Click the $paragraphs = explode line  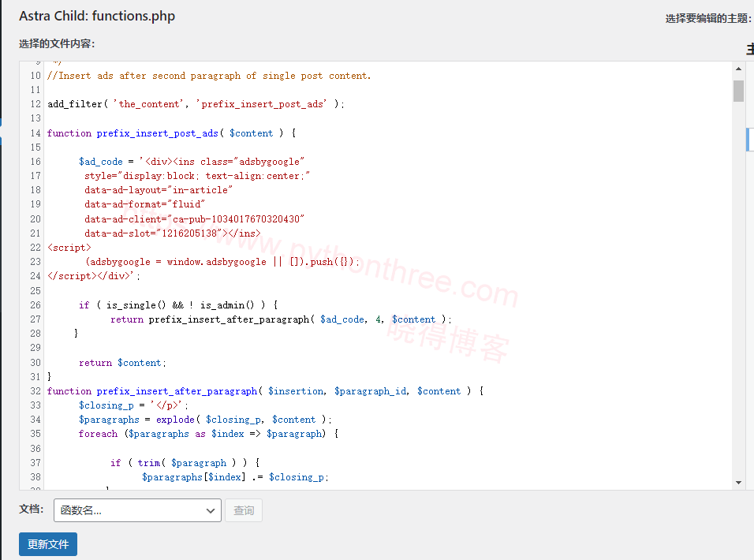205,419
